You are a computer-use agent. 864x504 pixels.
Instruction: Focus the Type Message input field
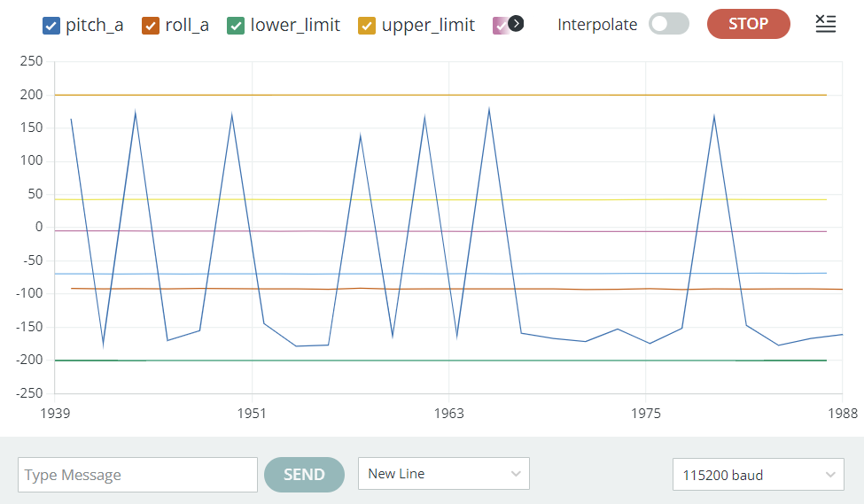coord(137,475)
